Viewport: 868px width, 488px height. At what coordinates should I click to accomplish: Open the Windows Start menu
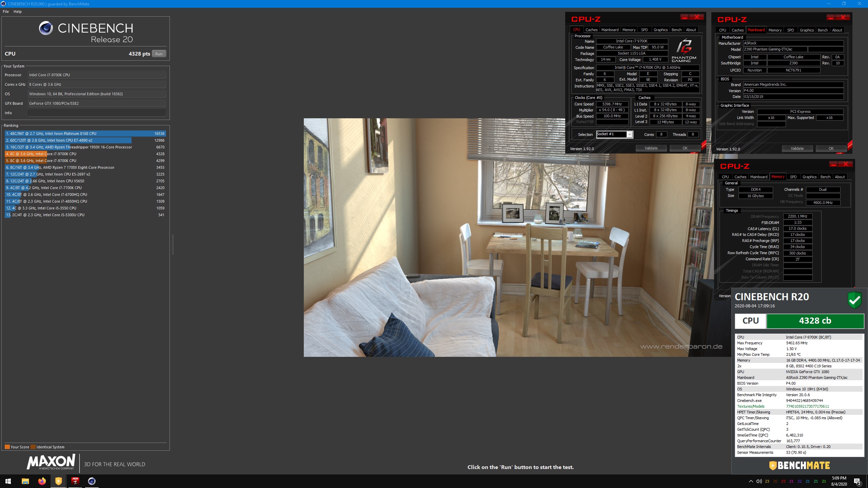click(x=8, y=481)
